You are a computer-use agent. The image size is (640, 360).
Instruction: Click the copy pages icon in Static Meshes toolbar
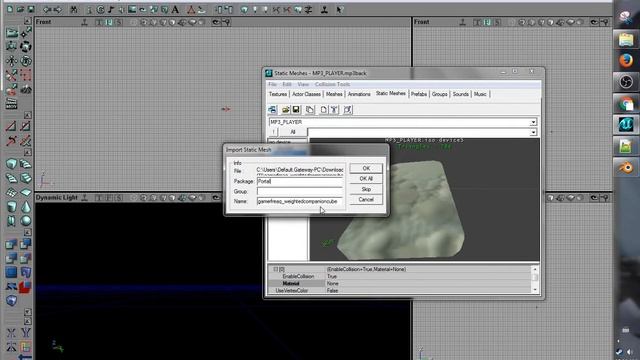(310, 109)
